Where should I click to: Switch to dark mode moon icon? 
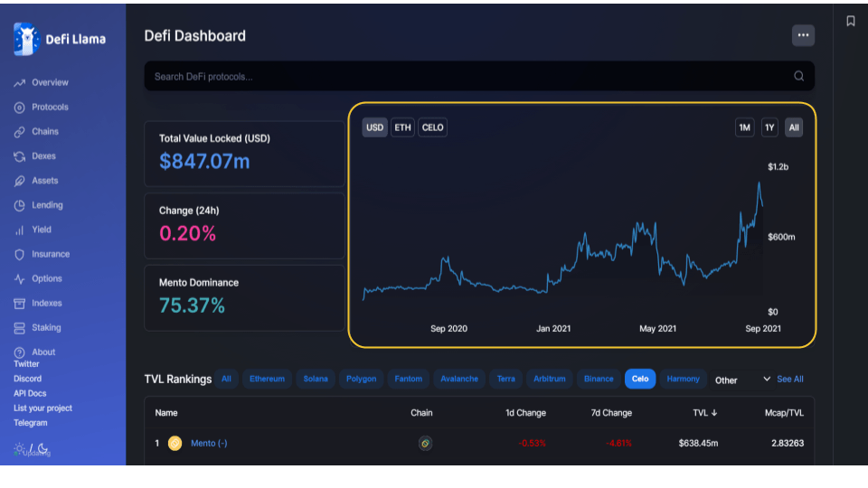pos(42,448)
